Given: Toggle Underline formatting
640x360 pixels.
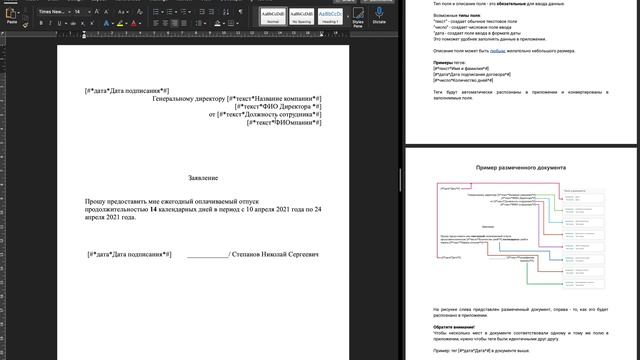Looking at the screenshot, I should (x=59, y=24).
